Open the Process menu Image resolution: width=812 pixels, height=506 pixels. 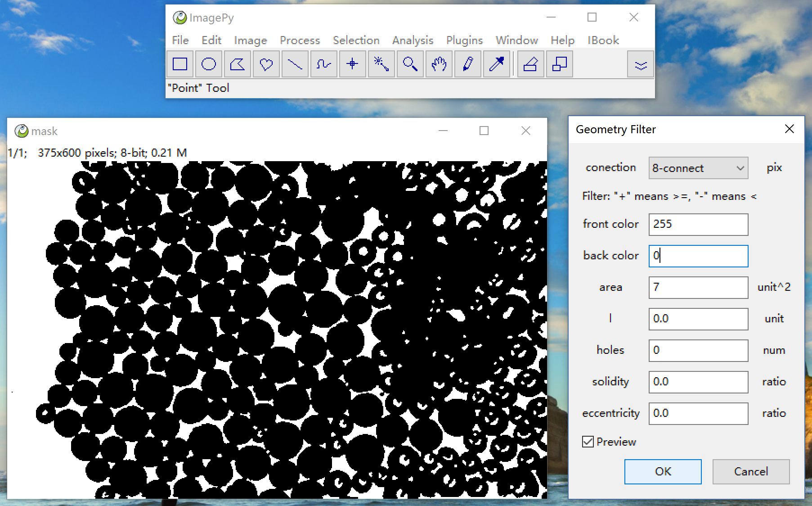click(300, 41)
